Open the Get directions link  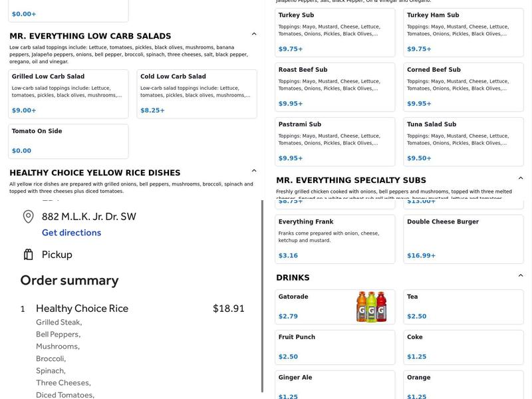(71, 233)
